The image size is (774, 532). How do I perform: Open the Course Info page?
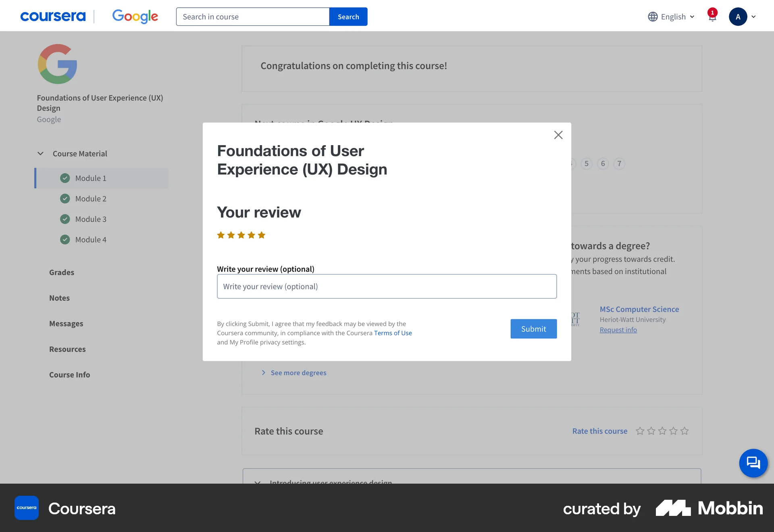(x=69, y=374)
